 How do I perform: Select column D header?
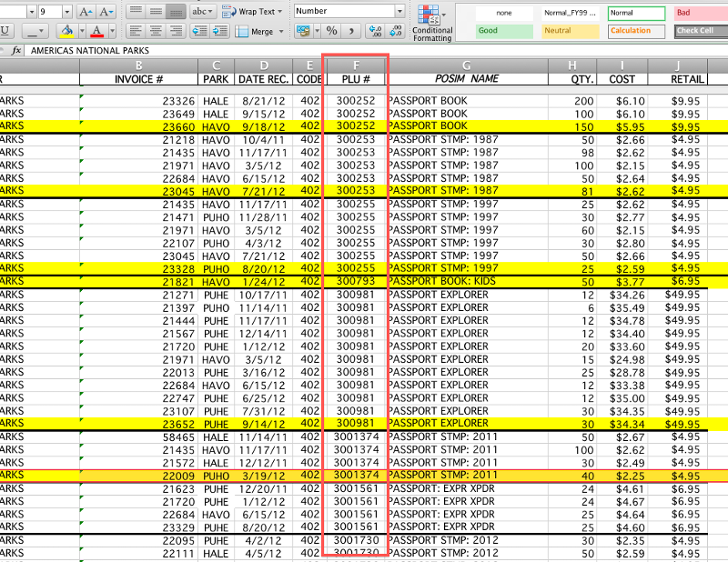click(x=263, y=65)
